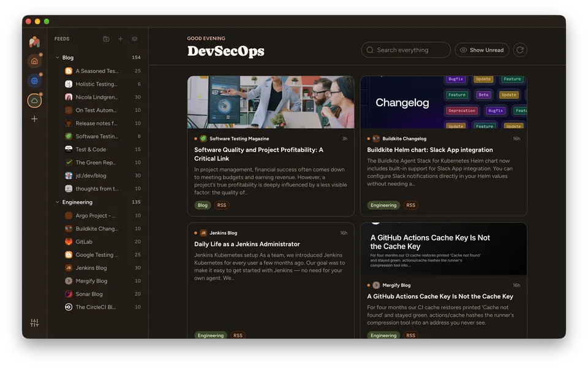This screenshot has width=588, height=368.
Task: Open Buildkite Helm chart Slack App article
Action: tap(430, 150)
